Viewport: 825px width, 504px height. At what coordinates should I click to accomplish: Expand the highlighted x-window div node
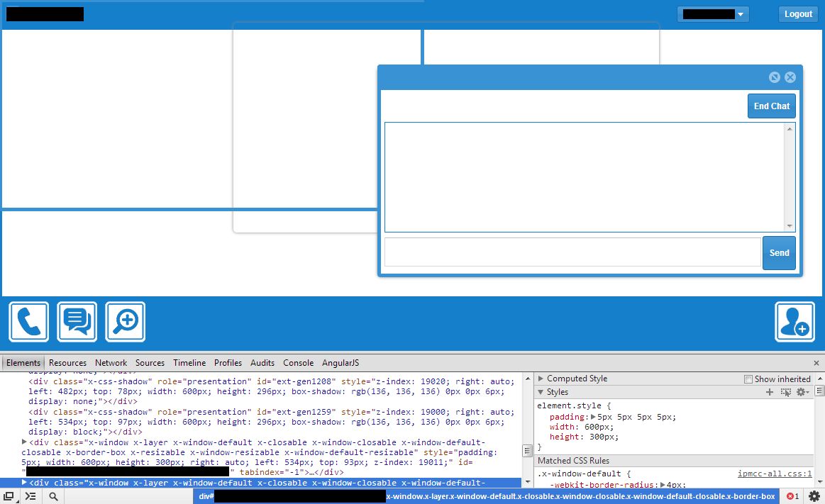(24, 483)
